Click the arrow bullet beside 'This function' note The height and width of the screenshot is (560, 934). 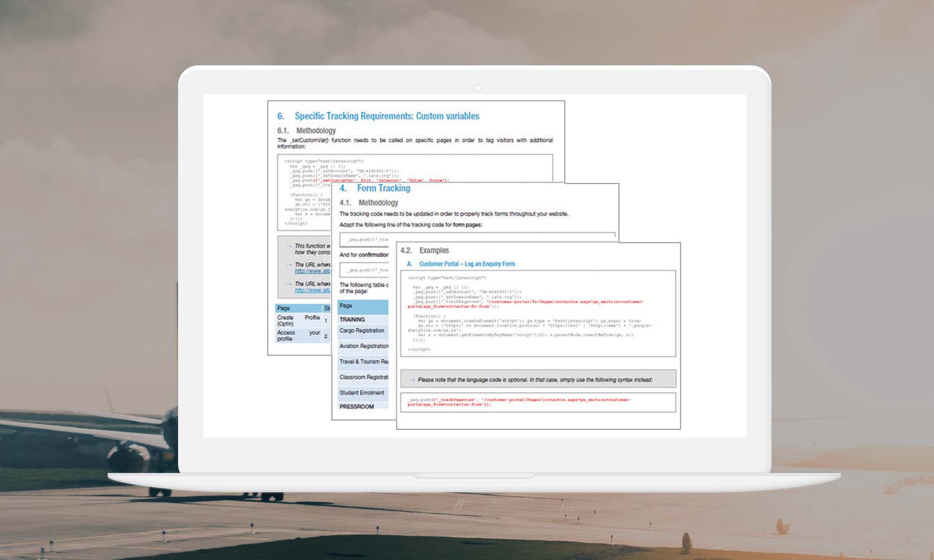click(x=288, y=246)
